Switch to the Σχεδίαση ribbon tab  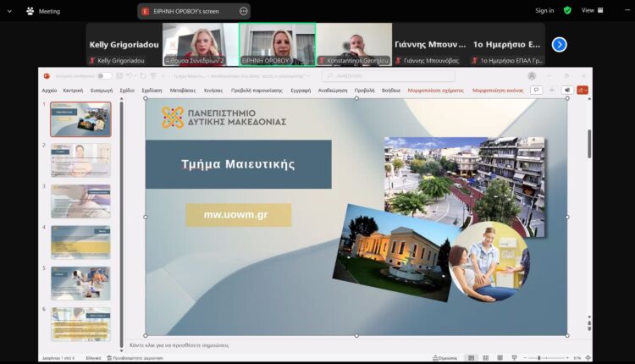pyautogui.click(x=152, y=91)
